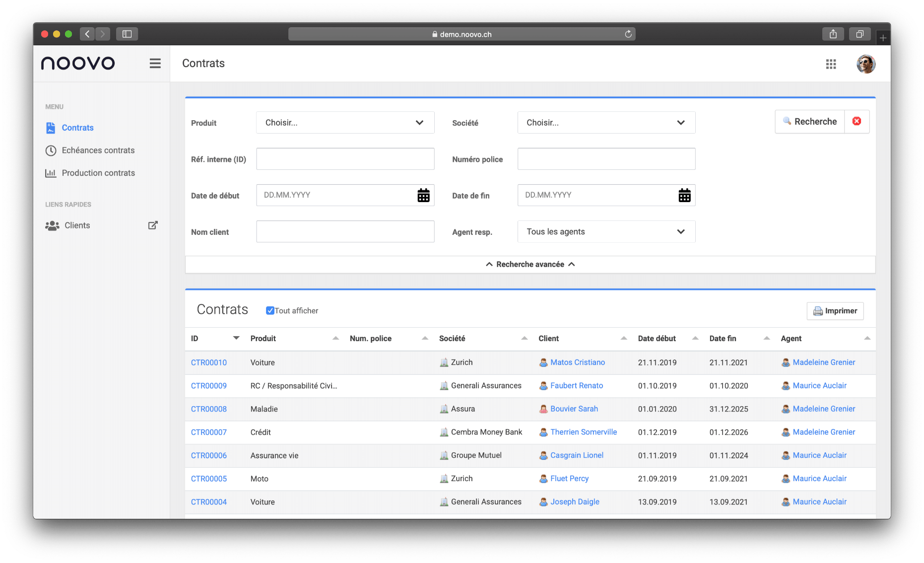Click the Imprimer button

(835, 311)
